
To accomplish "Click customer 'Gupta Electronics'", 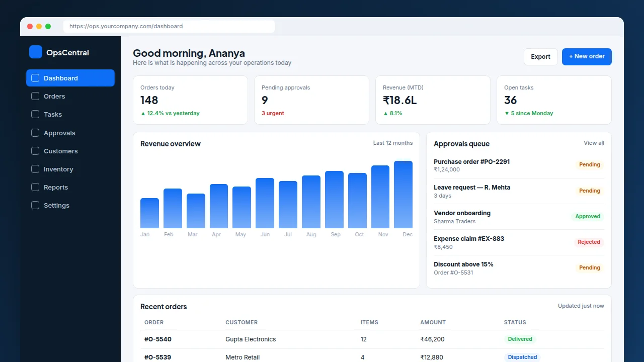I will (251, 339).
